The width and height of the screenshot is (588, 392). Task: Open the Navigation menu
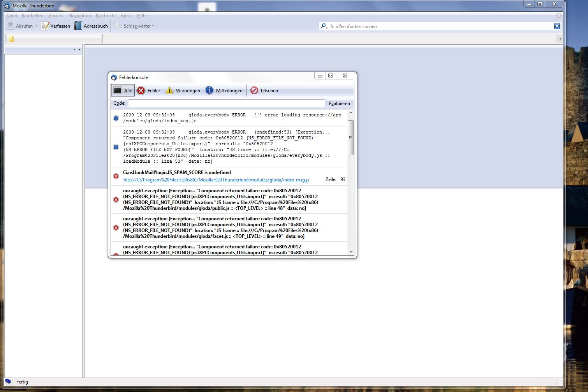tap(79, 16)
